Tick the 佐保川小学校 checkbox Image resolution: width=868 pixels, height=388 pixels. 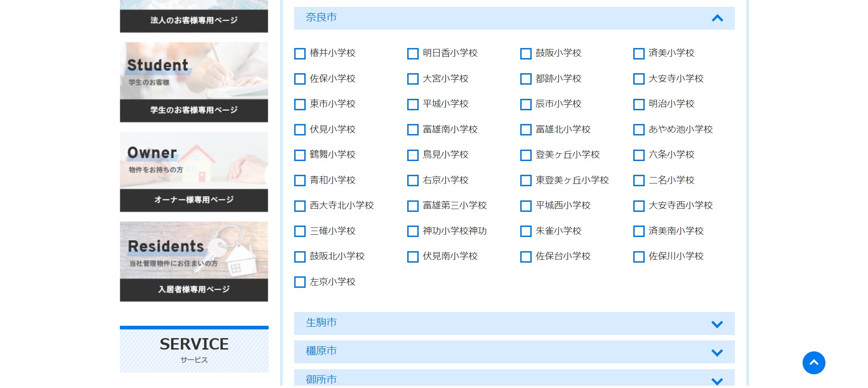pyautogui.click(x=639, y=257)
